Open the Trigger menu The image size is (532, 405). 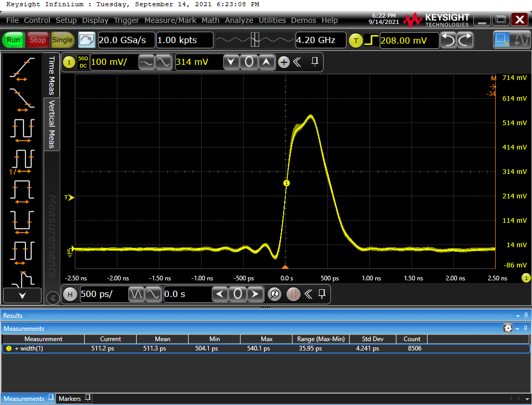pos(126,20)
